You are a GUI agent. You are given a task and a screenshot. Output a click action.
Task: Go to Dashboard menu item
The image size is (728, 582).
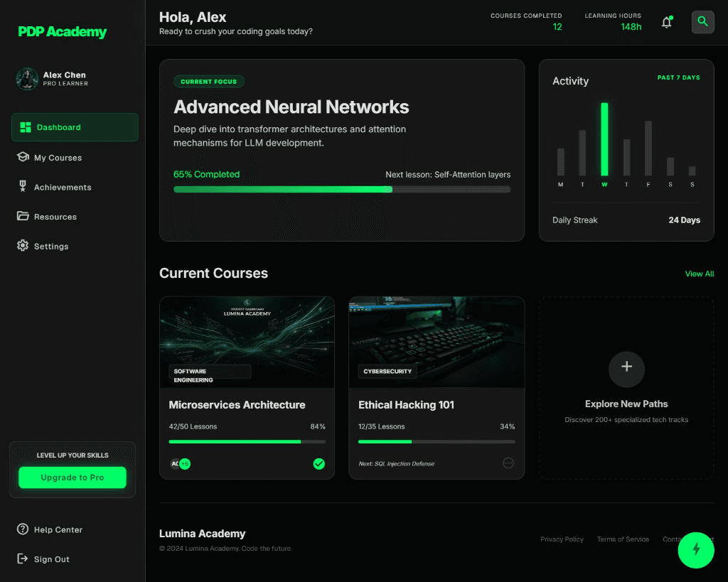pos(75,127)
